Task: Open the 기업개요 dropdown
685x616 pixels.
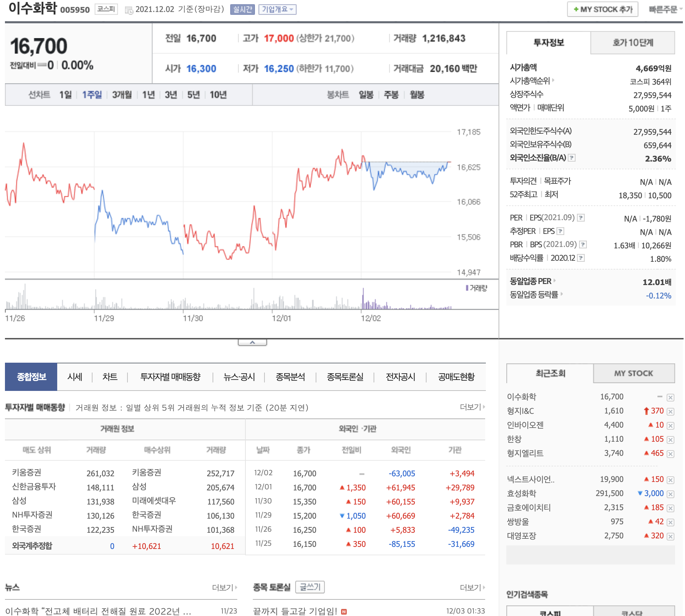Action: point(277,10)
